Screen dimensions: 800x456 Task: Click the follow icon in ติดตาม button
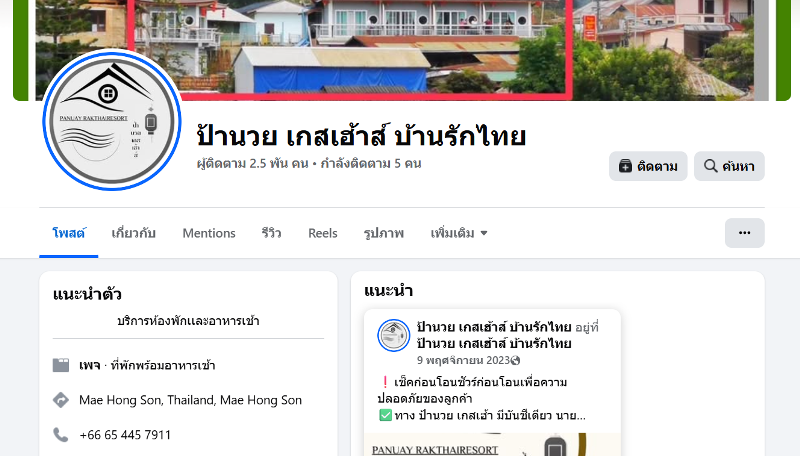625,166
